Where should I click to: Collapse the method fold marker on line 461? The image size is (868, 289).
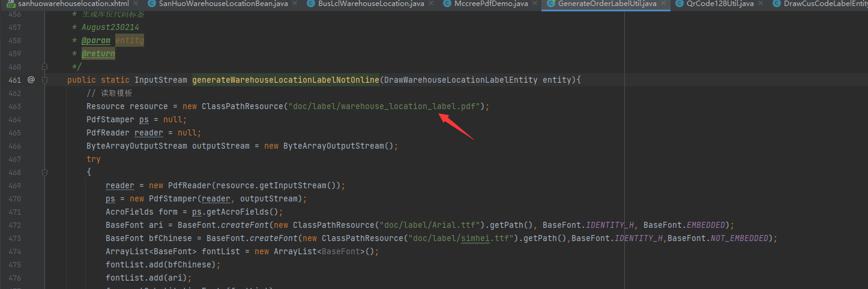tap(44, 80)
